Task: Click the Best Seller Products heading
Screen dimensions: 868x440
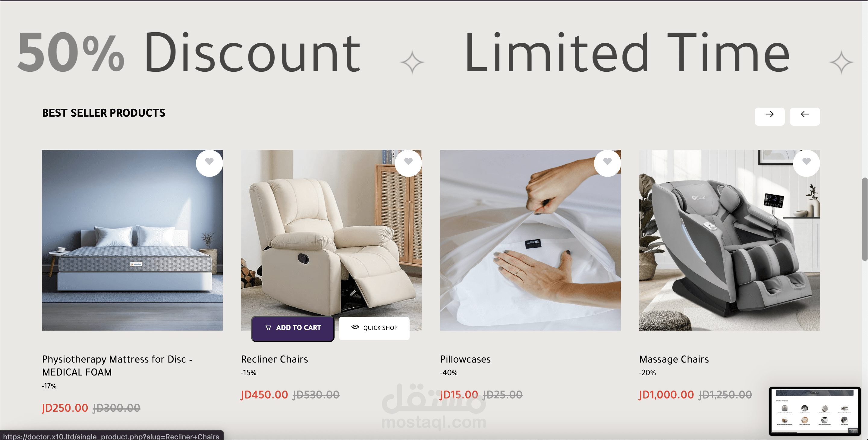Action: [103, 113]
